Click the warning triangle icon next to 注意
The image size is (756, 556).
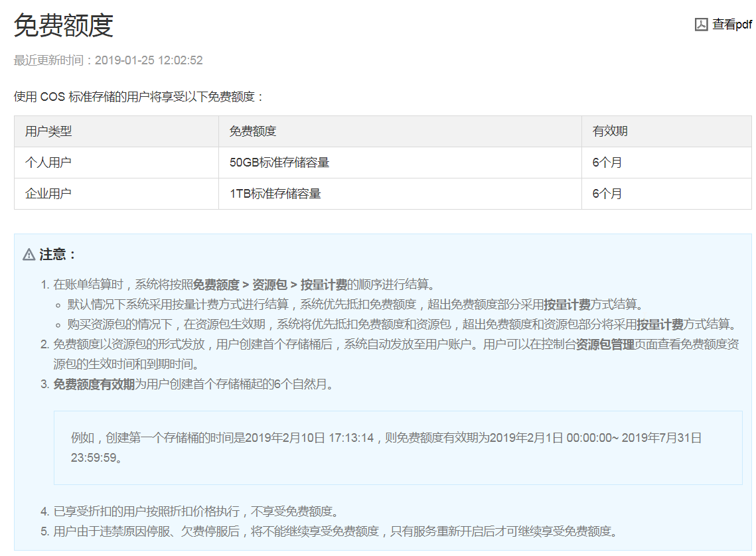pos(29,254)
